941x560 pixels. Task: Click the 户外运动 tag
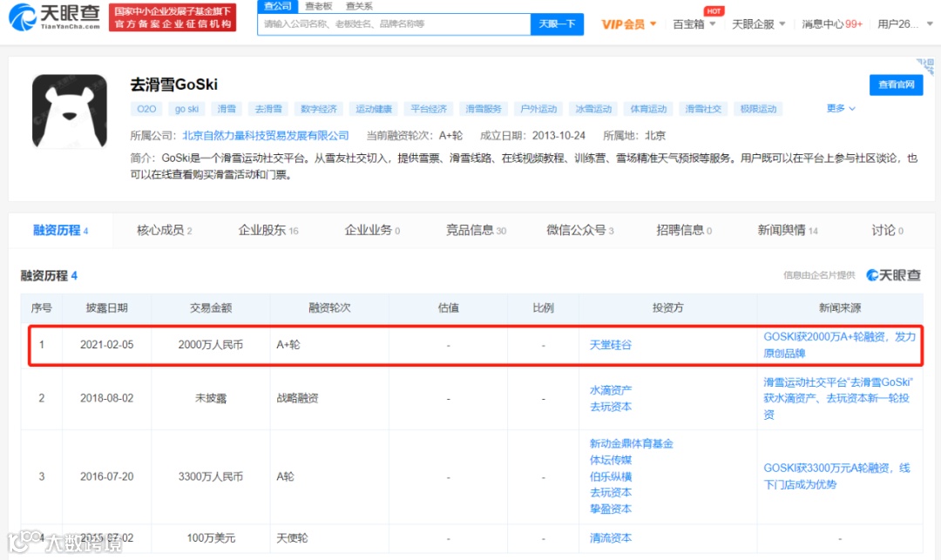tap(538, 109)
